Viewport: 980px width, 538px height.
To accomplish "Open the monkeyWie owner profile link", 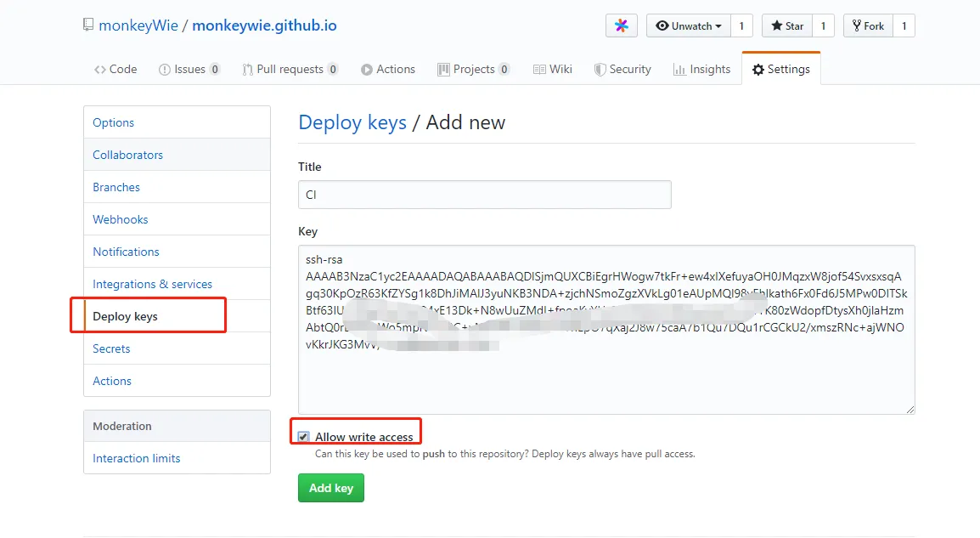I will click(x=138, y=25).
